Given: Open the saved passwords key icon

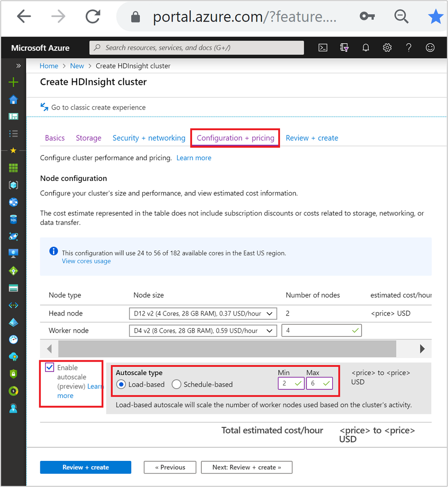Looking at the screenshot, I should coord(367,16).
